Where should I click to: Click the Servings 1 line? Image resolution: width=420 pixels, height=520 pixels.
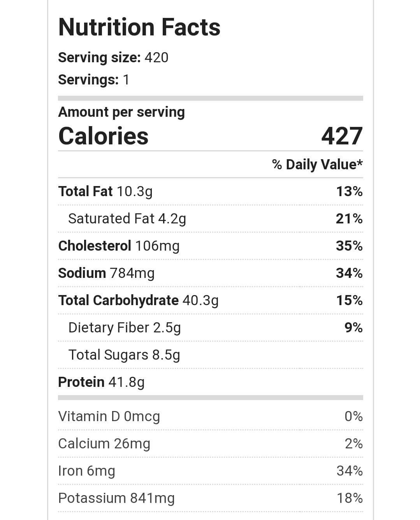click(93, 80)
